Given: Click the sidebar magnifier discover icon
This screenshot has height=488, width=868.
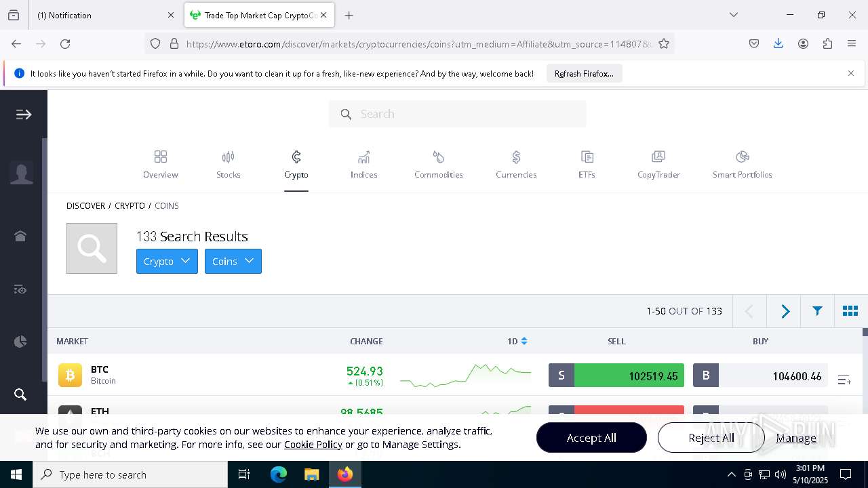Looking at the screenshot, I should pos(20,394).
